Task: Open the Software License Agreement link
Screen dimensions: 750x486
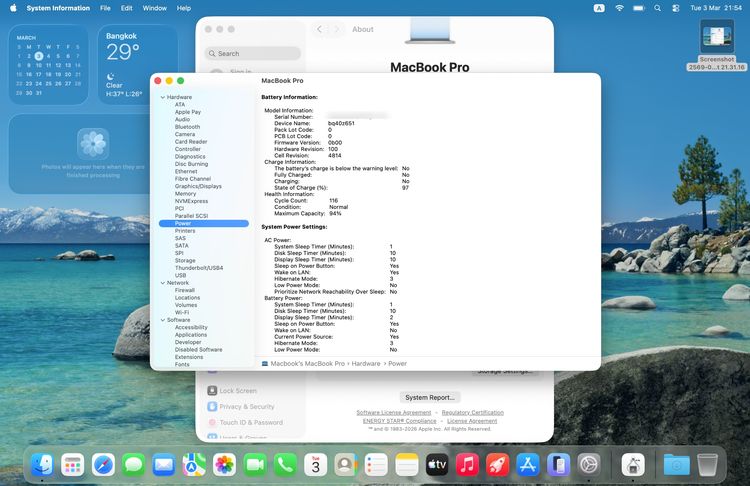Action: [x=394, y=412]
